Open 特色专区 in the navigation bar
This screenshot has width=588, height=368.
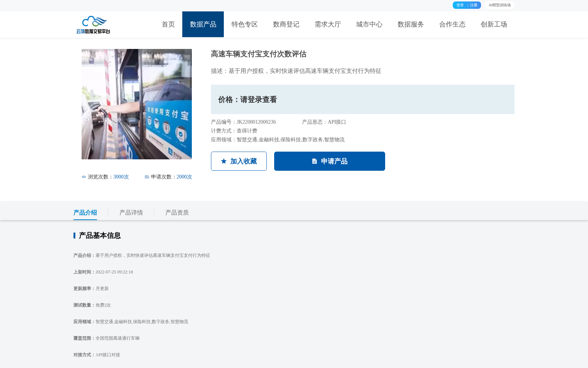coord(245,24)
